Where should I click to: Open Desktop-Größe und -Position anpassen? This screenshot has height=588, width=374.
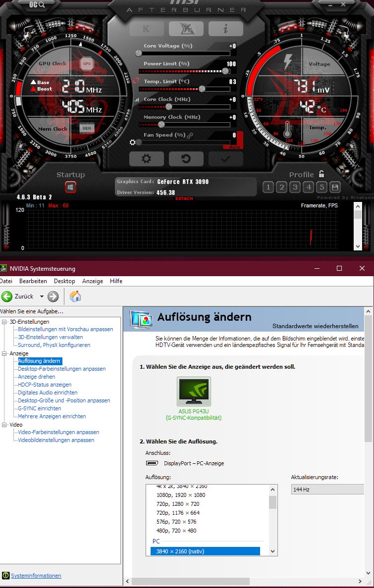click(64, 400)
